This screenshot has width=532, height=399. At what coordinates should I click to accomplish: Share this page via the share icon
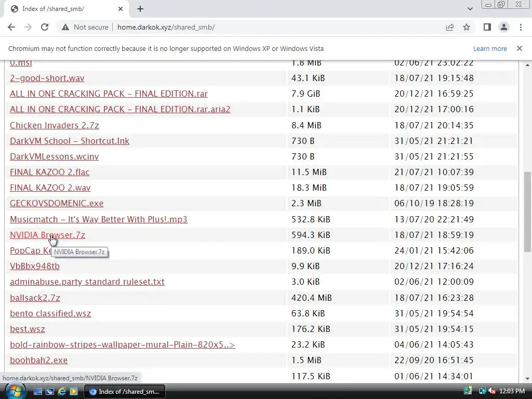click(x=450, y=27)
